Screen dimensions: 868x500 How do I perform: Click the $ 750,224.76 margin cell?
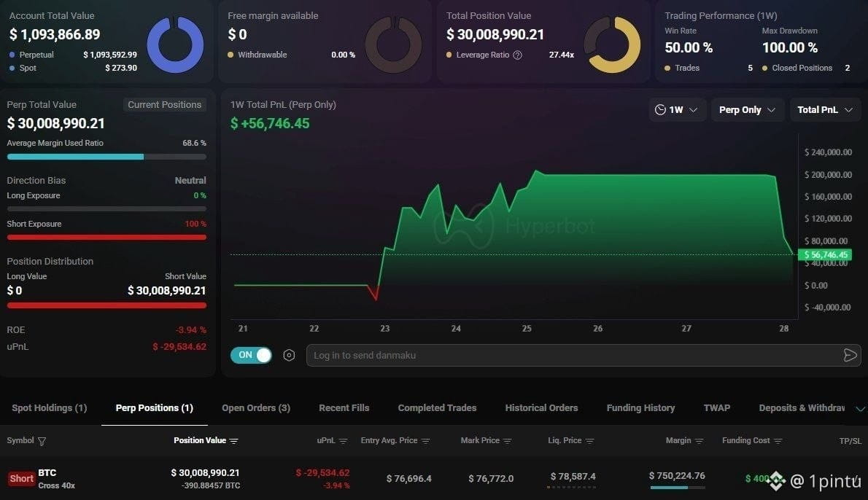677,476
